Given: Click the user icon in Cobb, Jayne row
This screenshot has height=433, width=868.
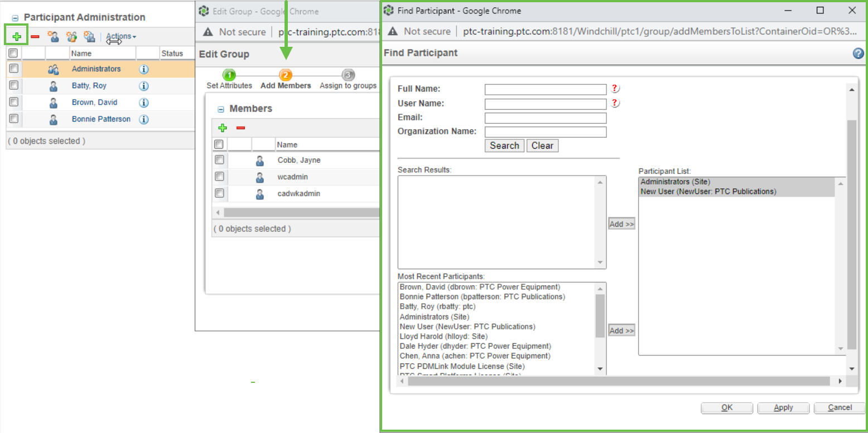Looking at the screenshot, I should click(259, 160).
